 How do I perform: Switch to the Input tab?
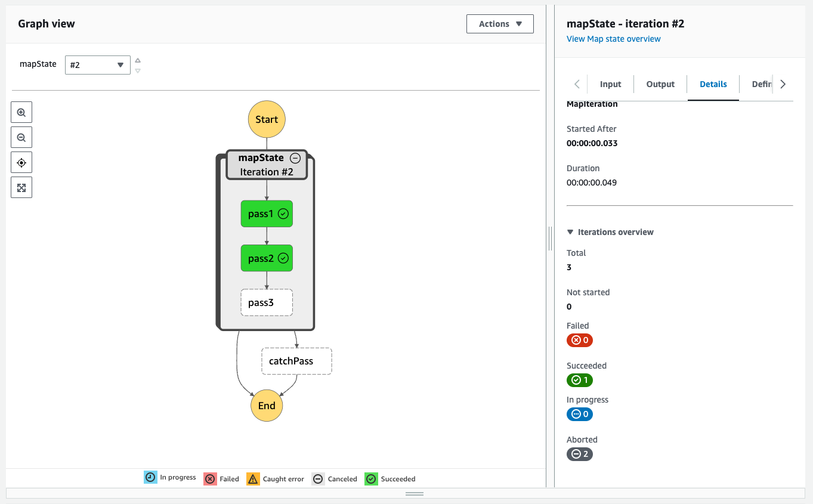(x=610, y=84)
